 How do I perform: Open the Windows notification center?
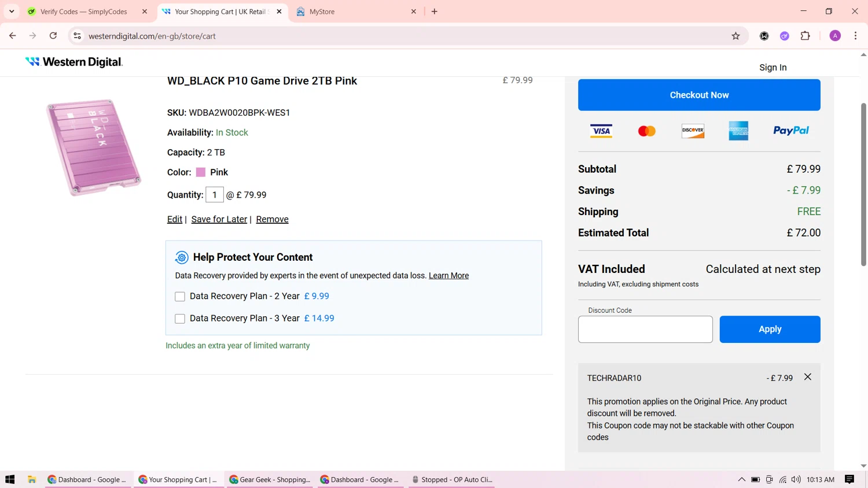849,479
